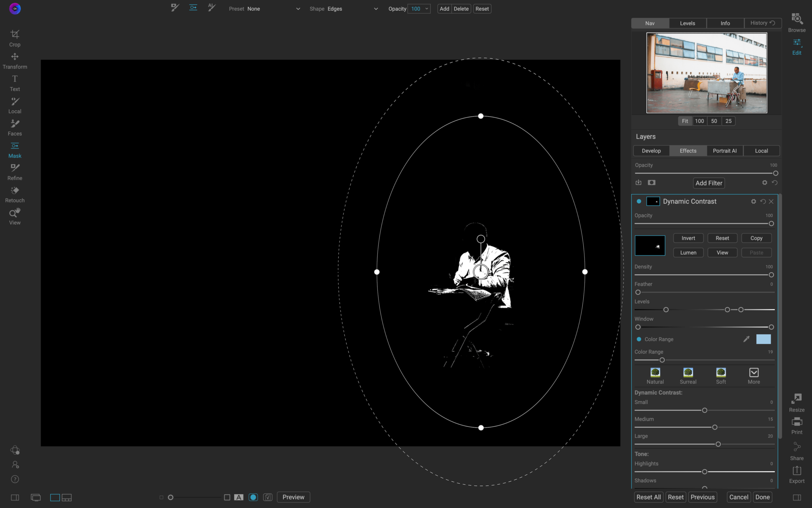Select the Crop tool in sidebar
This screenshot has width=812, height=508.
coord(15,38)
